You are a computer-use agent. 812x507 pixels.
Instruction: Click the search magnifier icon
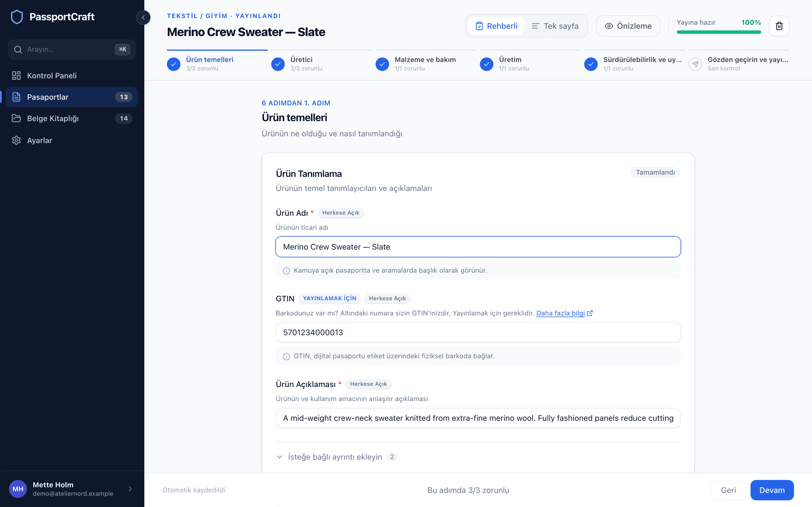click(18, 50)
